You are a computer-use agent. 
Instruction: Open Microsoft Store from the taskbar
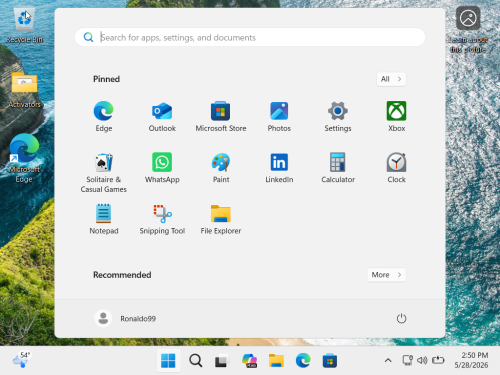[x=330, y=361]
